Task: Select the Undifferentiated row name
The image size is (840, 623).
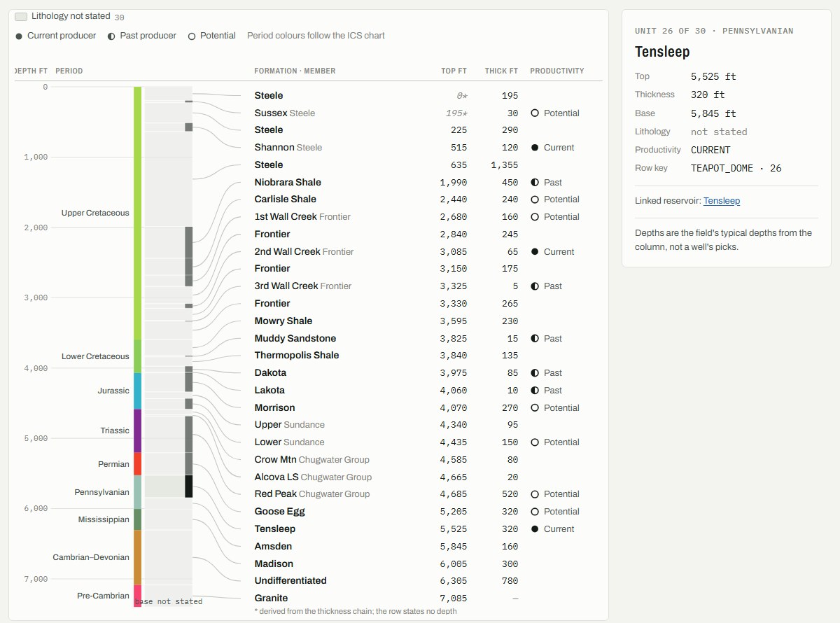Action: click(290, 581)
